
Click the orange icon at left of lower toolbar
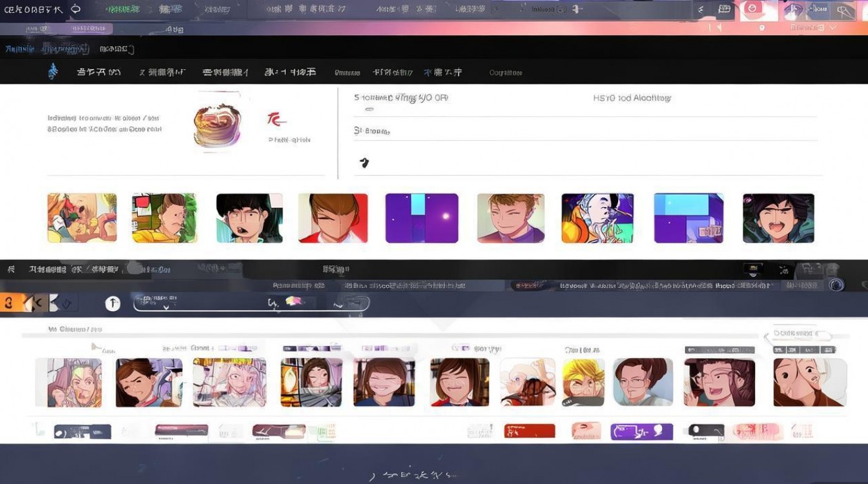pos(10,303)
